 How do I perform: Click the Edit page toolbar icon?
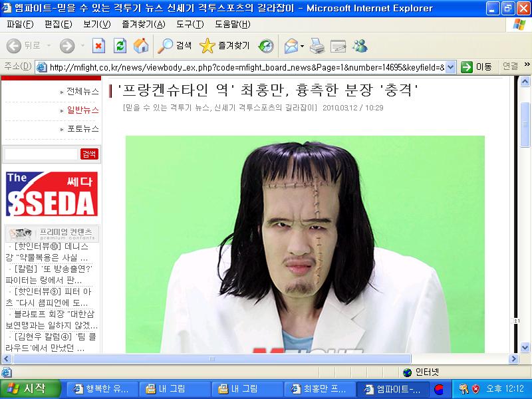(x=338, y=46)
